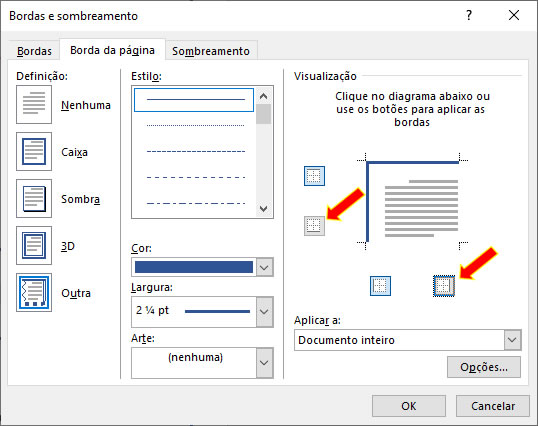Click the Caixa label text
Screen dimensions: 538x426
point(74,152)
